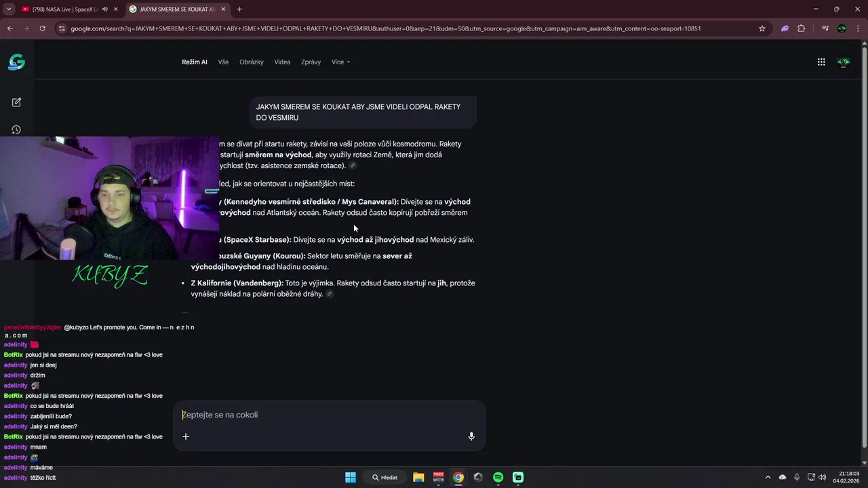Reload the page

click(42, 28)
